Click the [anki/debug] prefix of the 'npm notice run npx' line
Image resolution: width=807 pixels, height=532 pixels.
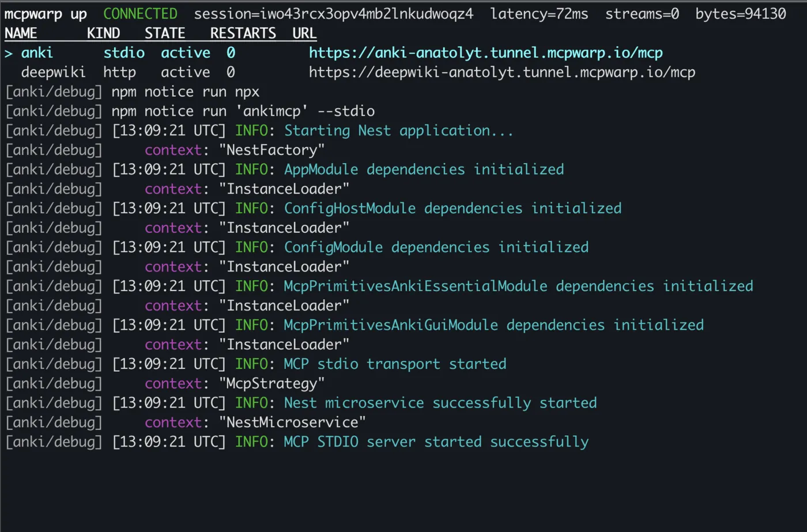tap(54, 92)
